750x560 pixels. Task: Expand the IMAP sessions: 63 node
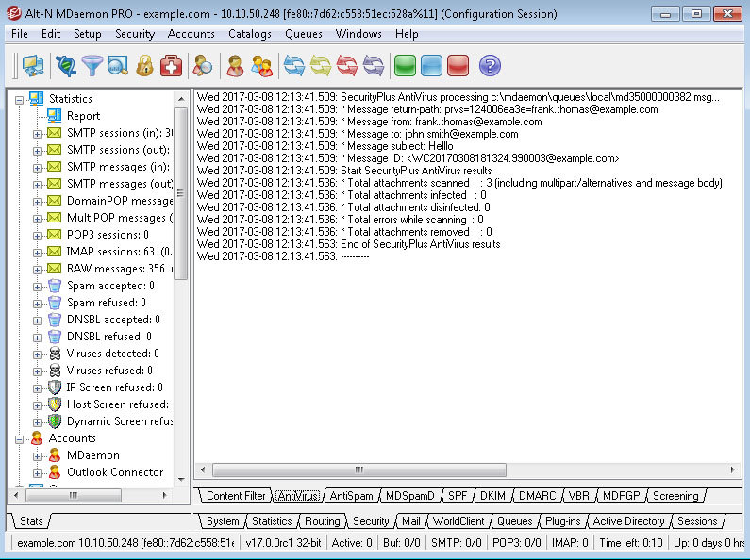coord(37,253)
